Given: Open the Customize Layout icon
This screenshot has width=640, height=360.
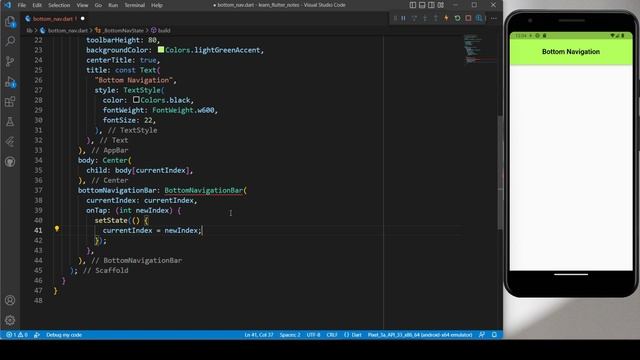Looking at the screenshot, I should click(x=440, y=5).
